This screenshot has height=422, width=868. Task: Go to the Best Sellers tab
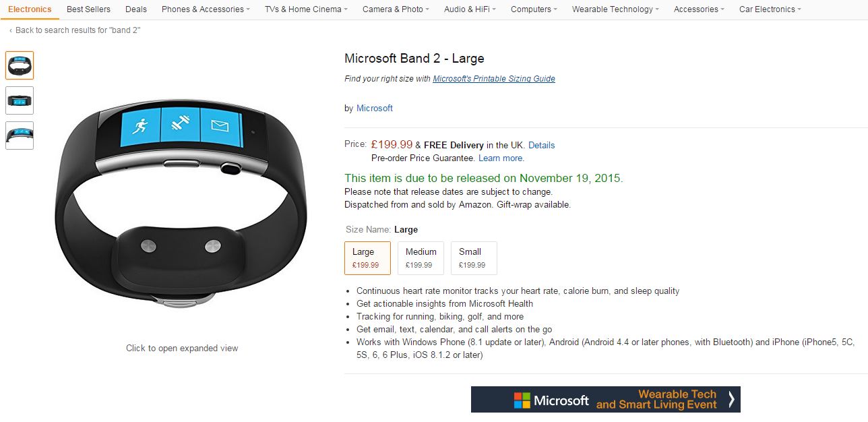[88, 9]
